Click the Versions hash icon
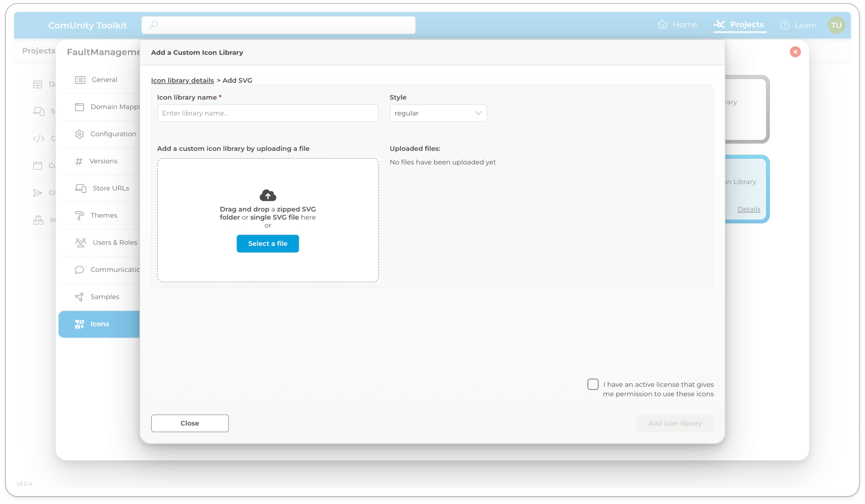 click(x=79, y=161)
